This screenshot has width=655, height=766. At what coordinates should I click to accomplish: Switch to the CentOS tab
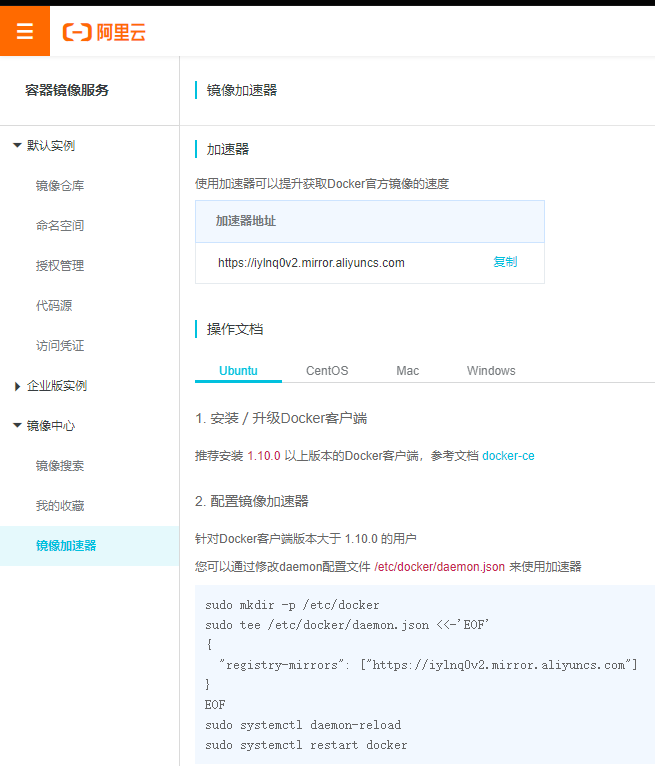(x=327, y=371)
